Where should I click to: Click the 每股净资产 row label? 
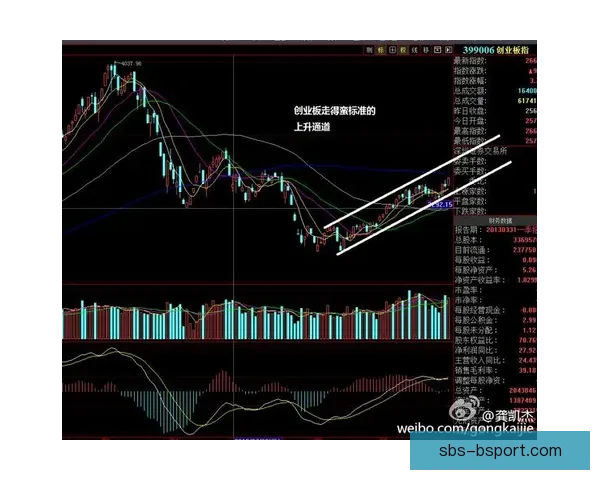click(x=476, y=270)
